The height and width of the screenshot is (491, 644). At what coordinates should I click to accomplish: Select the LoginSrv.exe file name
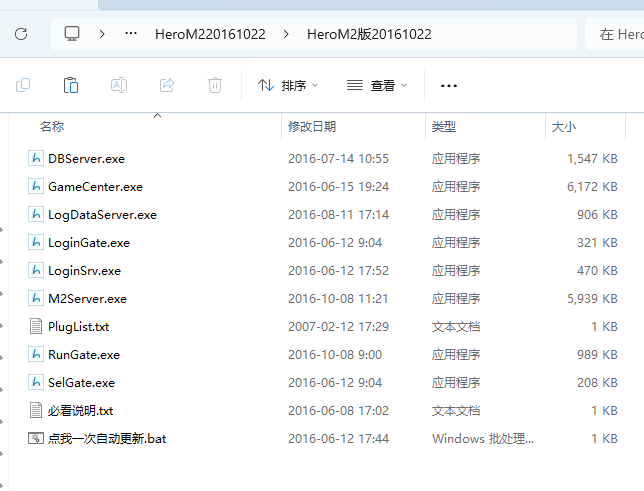[84, 271]
